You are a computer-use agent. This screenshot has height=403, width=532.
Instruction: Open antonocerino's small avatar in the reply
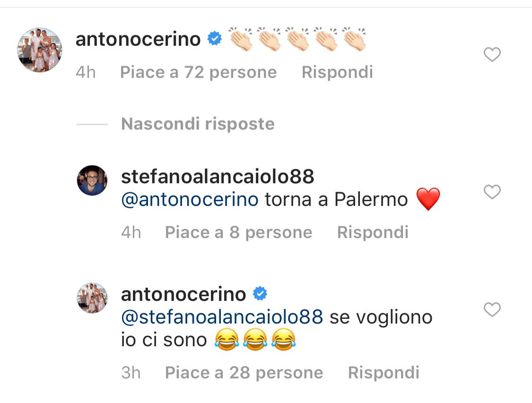pos(92,298)
